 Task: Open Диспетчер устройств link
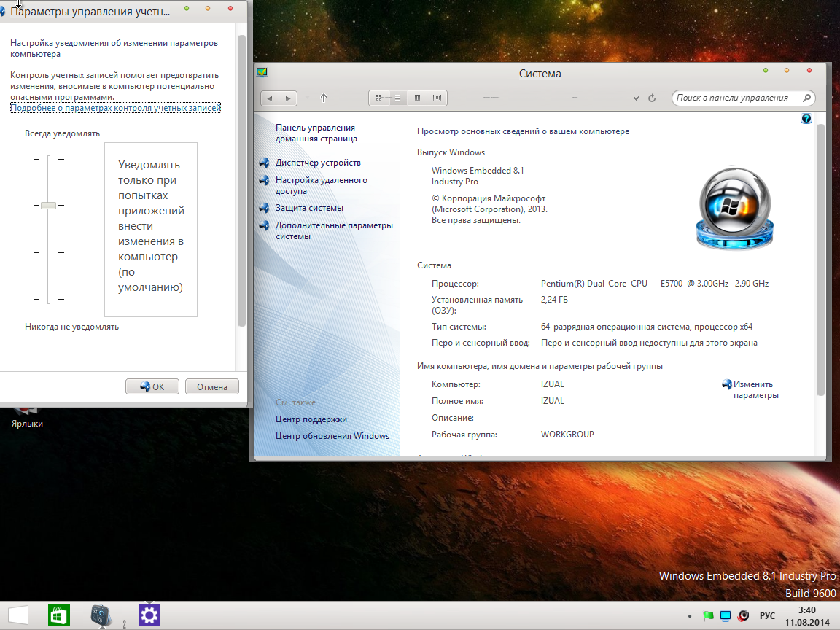(318, 163)
